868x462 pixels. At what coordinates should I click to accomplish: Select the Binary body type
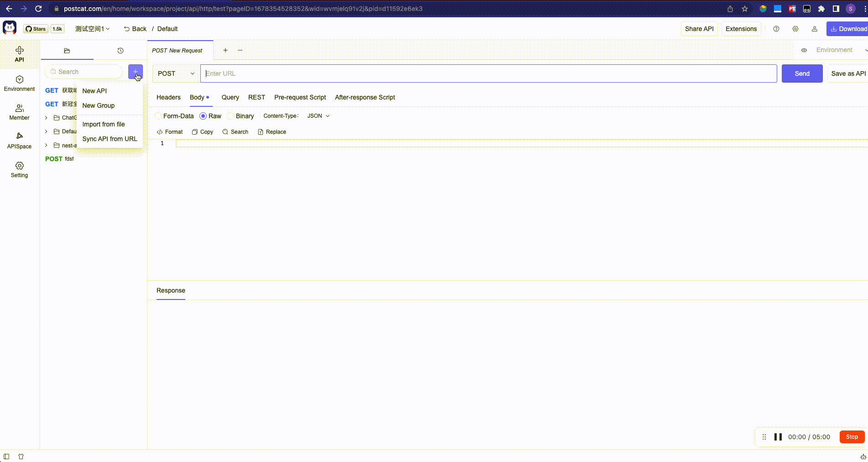click(241, 116)
